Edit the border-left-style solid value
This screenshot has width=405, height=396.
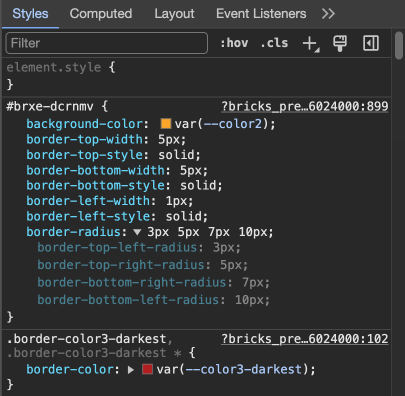[184, 217]
